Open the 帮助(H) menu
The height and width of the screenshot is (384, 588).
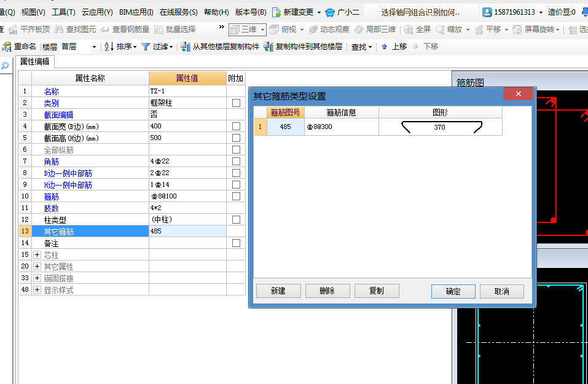[216, 12]
